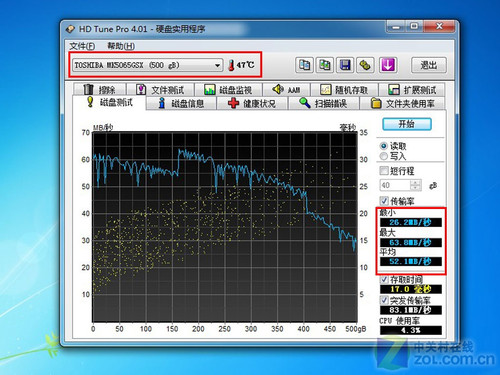Toggle the 突发传输率 checkbox
The image size is (500, 375).
click(x=384, y=300)
